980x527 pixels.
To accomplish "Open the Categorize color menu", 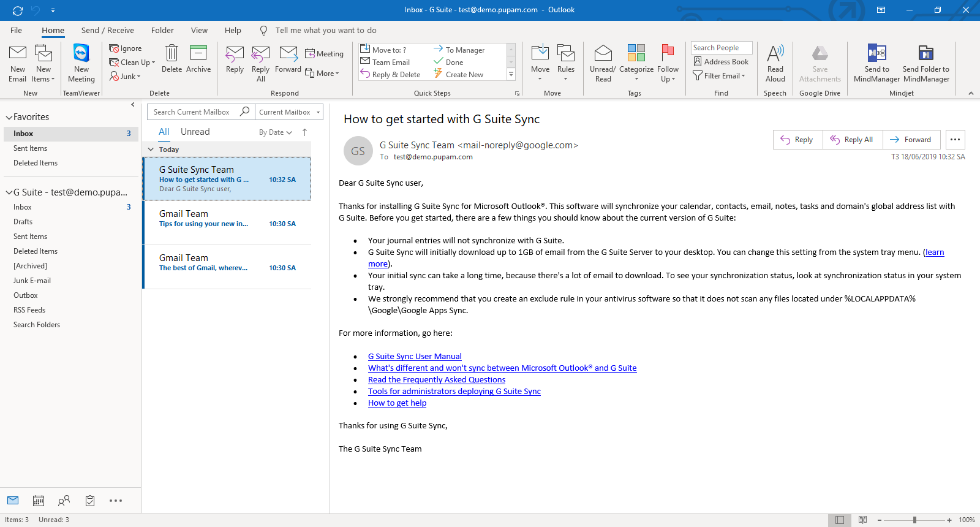I will tap(636, 63).
